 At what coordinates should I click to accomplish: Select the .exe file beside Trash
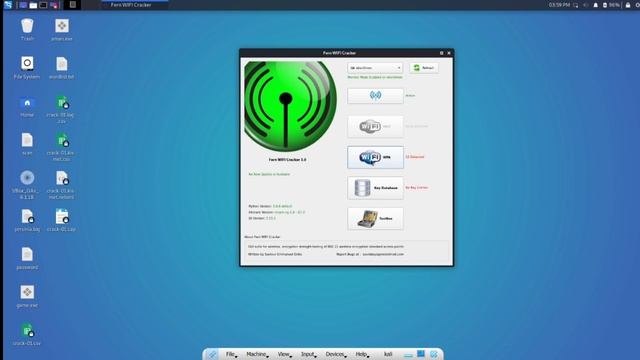tap(62, 29)
